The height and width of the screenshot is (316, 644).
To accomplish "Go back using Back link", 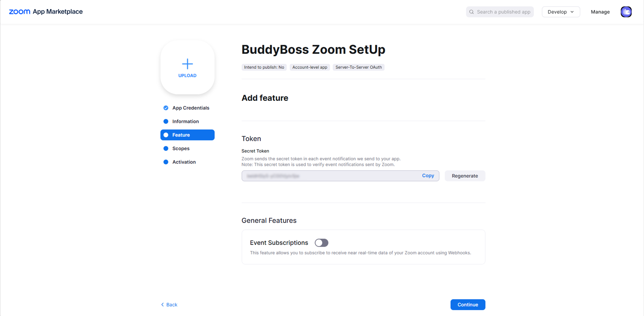I will (169, 305).
